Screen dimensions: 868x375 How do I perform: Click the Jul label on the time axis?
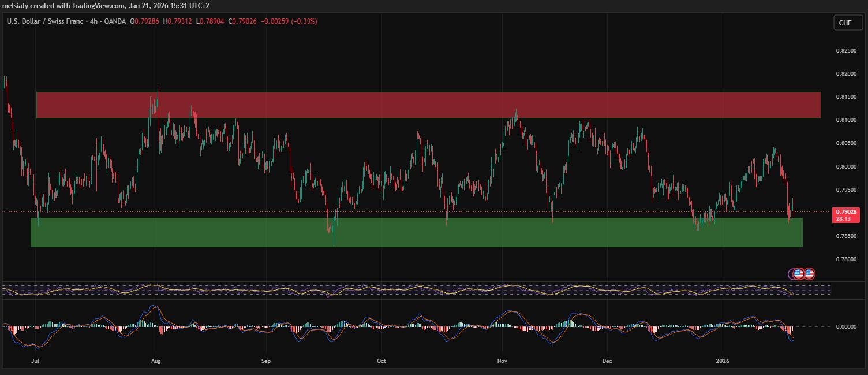click(36, 361)
